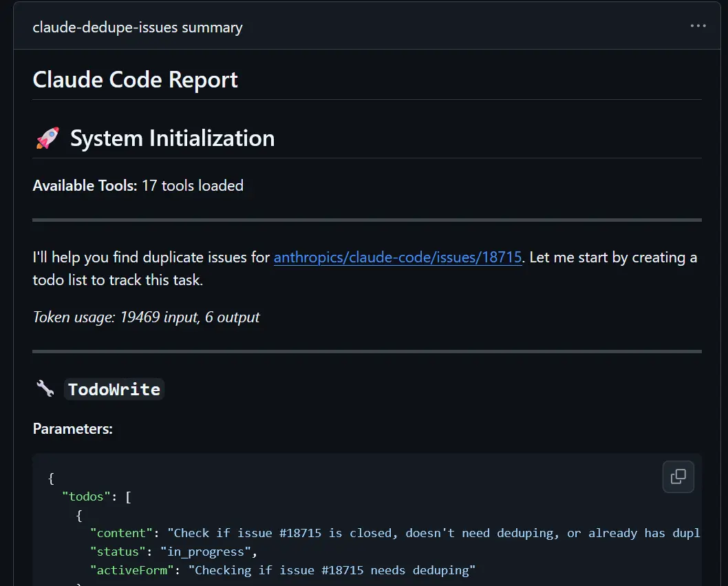Select the Available Tools label

pyautogui.click(x=85, y=185)
